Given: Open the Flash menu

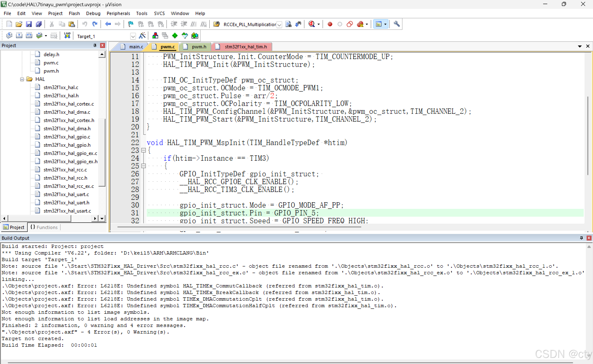Looking at the screenshot, I should click(74, 13).
